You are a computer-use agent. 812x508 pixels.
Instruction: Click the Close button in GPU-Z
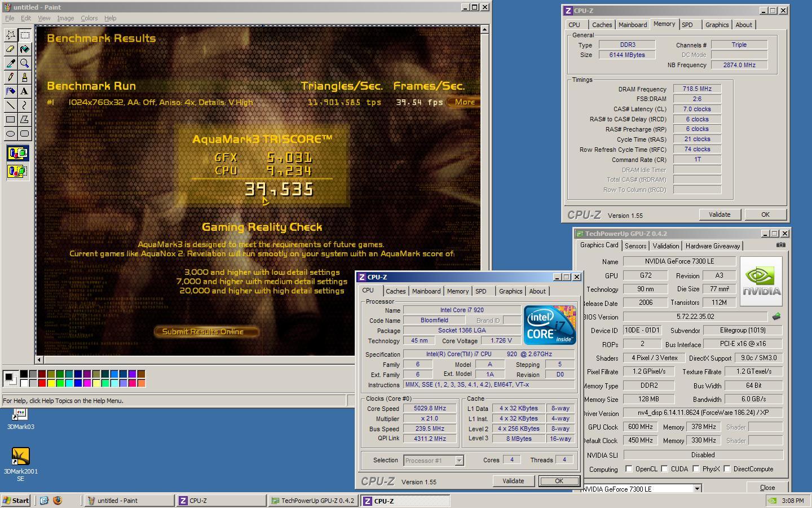[767, 488]
